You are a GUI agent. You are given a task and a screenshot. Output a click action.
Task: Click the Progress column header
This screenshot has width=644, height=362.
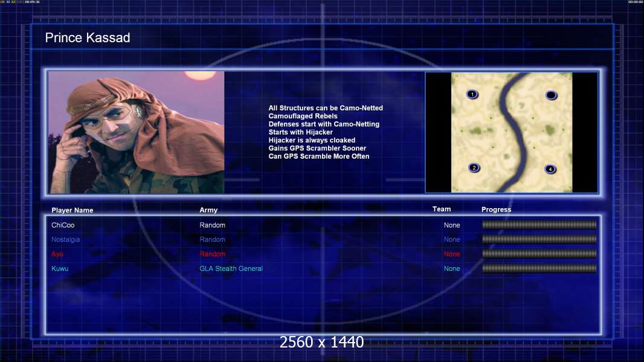click(496, 209)
